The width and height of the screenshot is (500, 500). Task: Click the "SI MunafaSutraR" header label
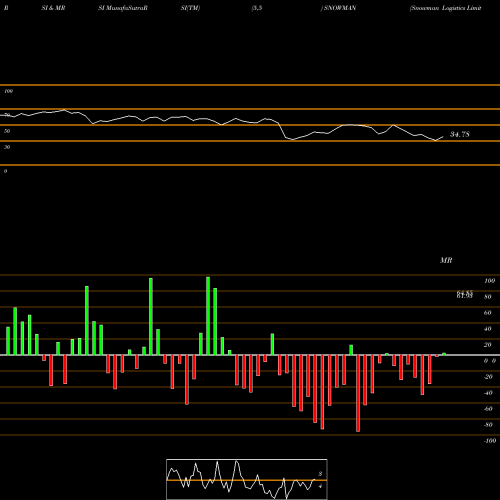tap(123, 8)
